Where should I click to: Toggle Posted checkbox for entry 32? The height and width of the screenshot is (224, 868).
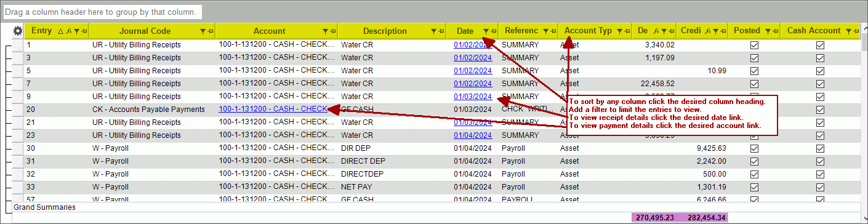754,174
